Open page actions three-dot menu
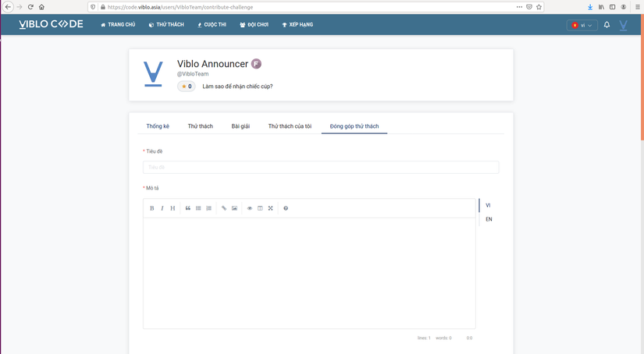This screenshot has height=354, width=644. [x=519, y=7]
